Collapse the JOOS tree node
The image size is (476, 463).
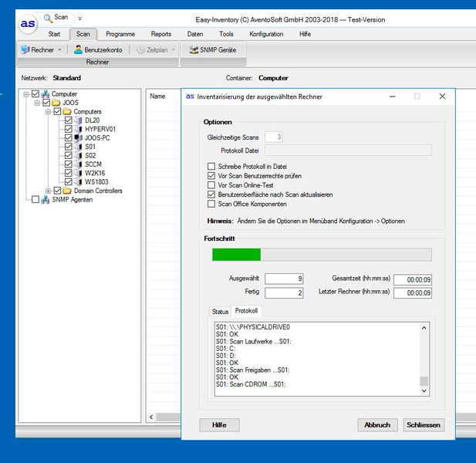tap(37, 103)
